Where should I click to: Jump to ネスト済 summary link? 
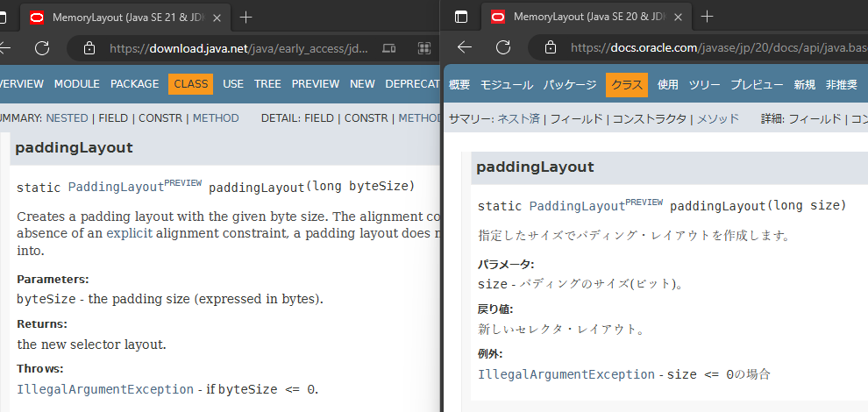519,118
